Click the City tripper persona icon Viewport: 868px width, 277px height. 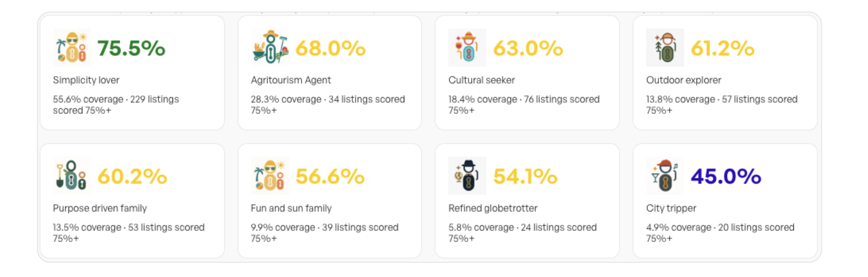click(665, 176)
